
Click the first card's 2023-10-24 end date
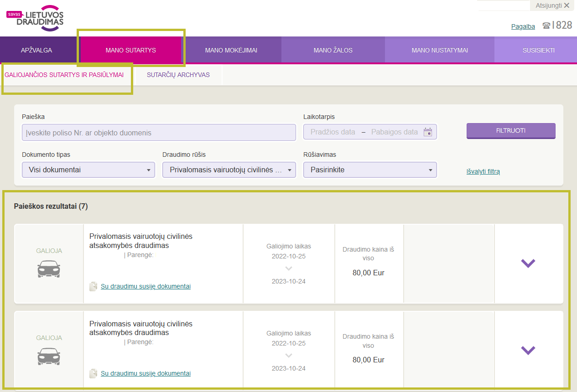point(289,281)
